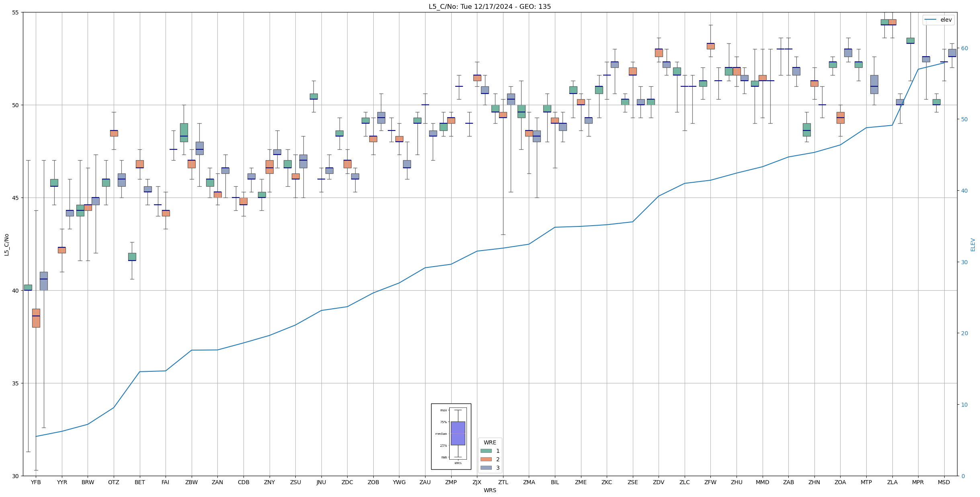Click the ELEV right axis title
Viewport: 980px width, 497px height.
pos(973,244)
